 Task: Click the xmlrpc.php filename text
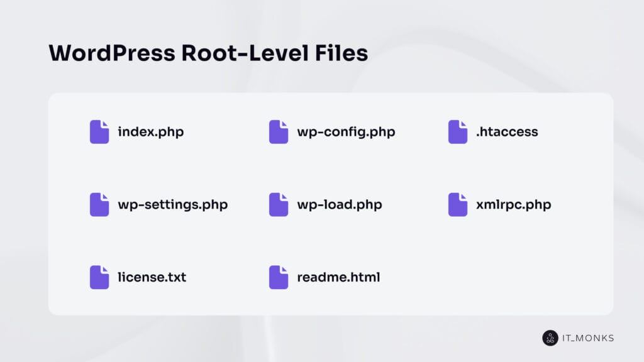click(513, 205)
